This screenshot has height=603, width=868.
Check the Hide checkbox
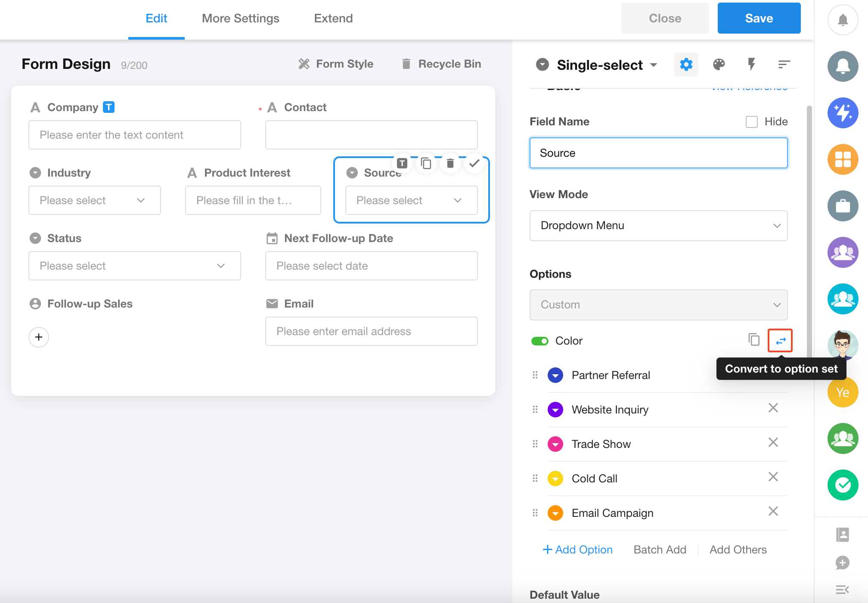[x=751, y=122]
